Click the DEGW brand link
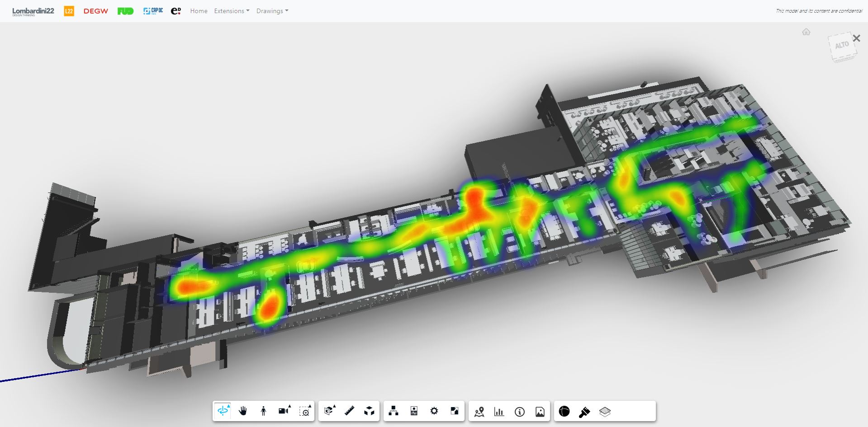The image size is (868, 427). [x=96, y=11]
